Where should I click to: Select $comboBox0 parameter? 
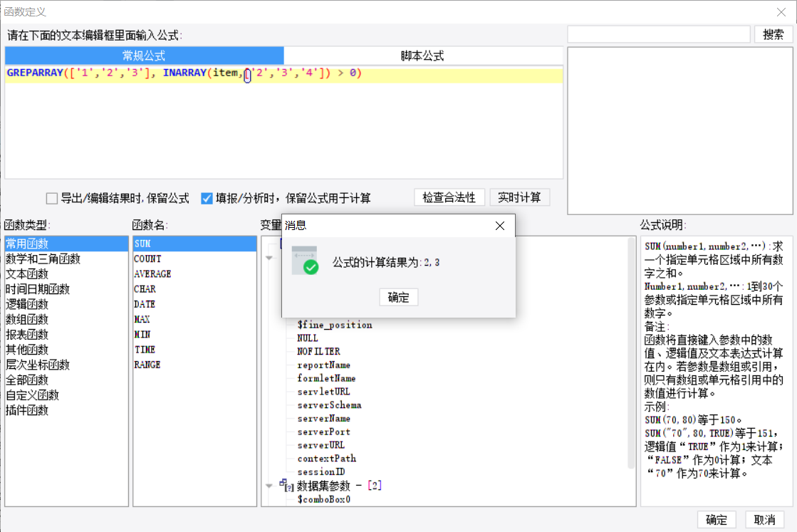324,499
